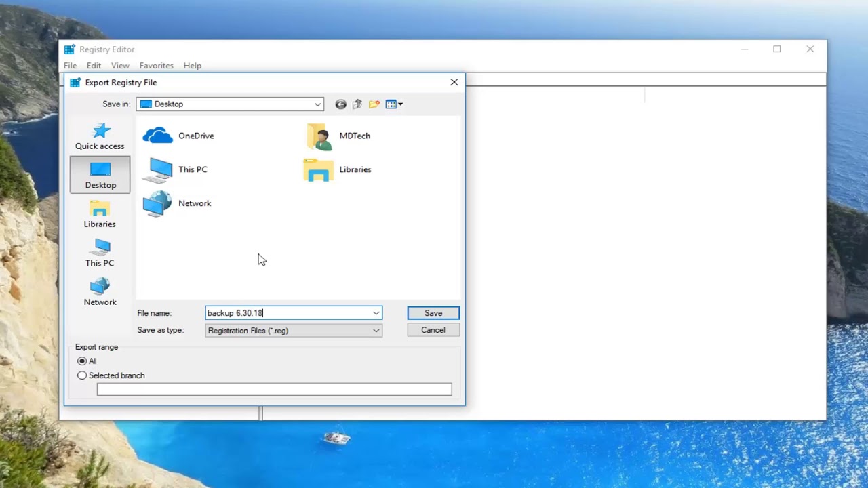Image resolution: width=868 pixels, height=488 pixels.
Task: Open the OneDrive folder
Action: point(178,136)
